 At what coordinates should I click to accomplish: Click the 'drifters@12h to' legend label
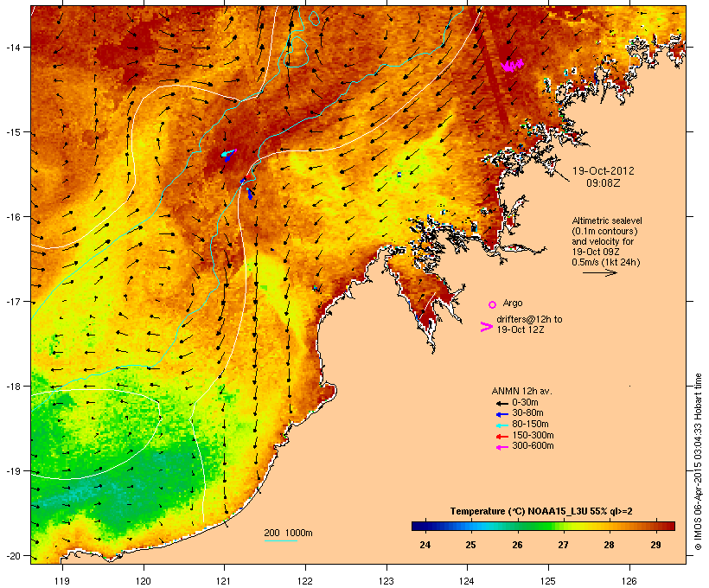coord(529,319)
